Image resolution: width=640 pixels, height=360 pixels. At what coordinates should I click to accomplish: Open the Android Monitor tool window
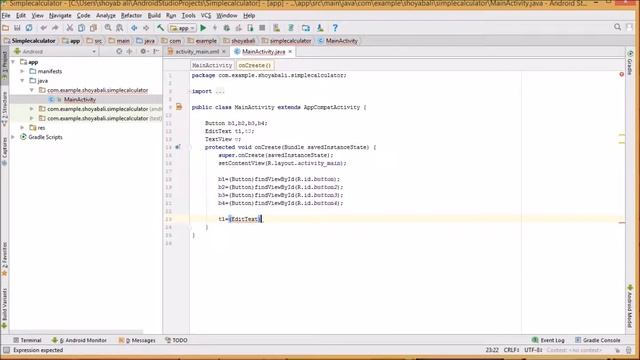pos(79,340)
